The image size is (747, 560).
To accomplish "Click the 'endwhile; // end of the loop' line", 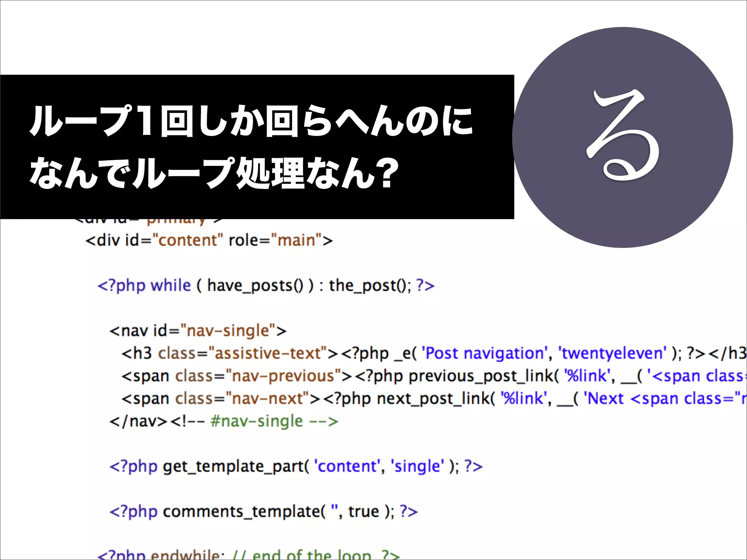I will tap(248, 554).
